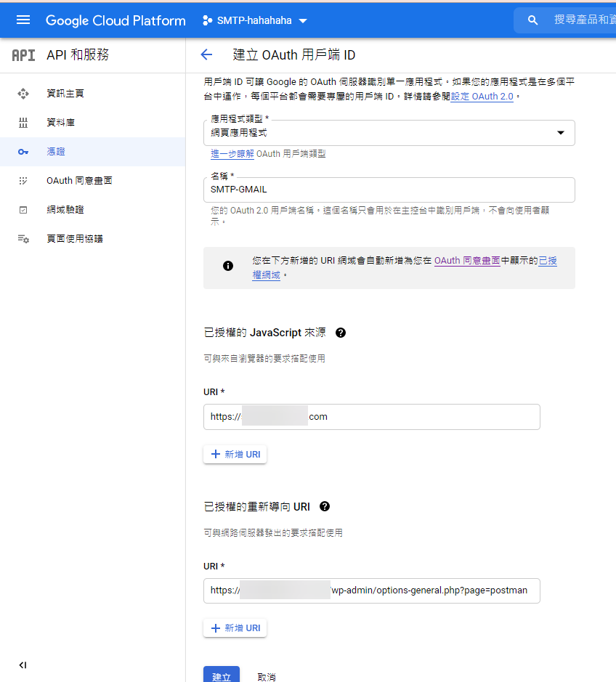Open OAuth 同意畫面 sidebar item
Screen dimensions: 616x682
93,181
